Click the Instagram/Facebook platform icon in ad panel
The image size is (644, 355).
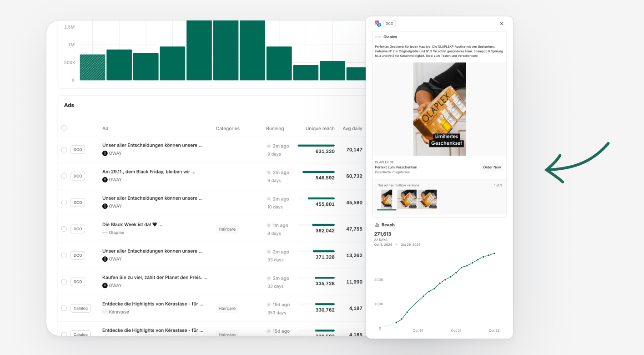[377, 24]
